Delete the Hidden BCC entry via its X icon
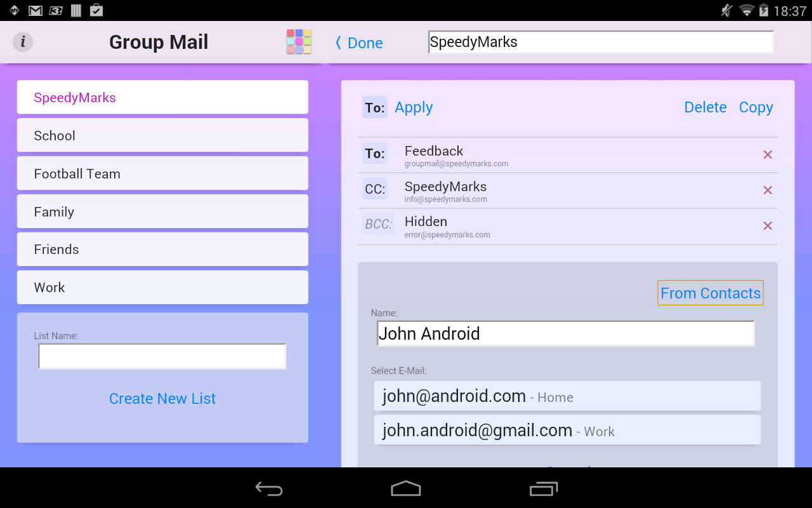The image size is (812, 508). click(768, 225)
